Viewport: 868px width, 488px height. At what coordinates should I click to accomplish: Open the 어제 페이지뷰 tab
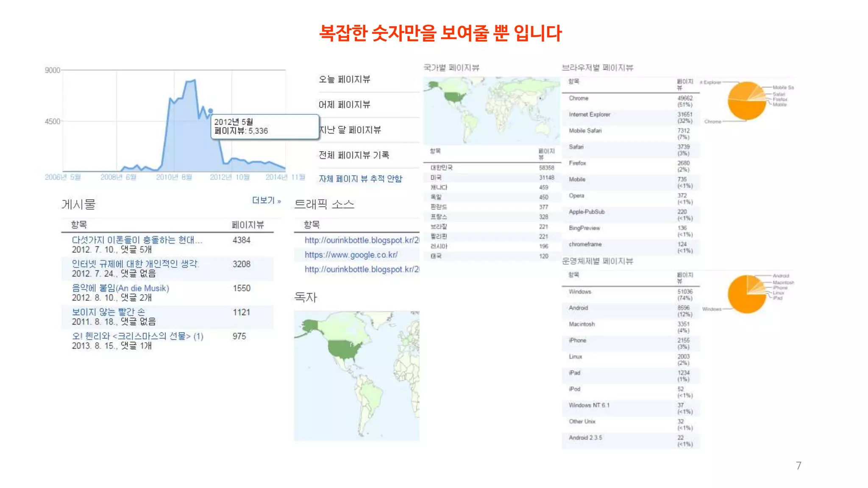344,105
